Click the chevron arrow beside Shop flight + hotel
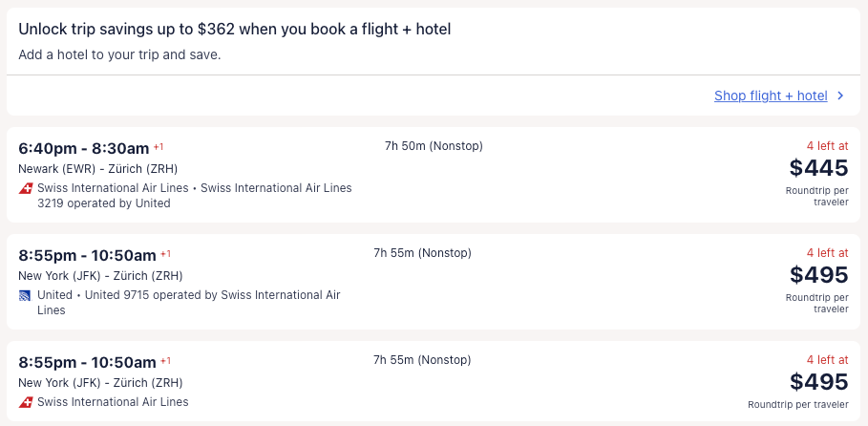 click(x=840, y=96)
